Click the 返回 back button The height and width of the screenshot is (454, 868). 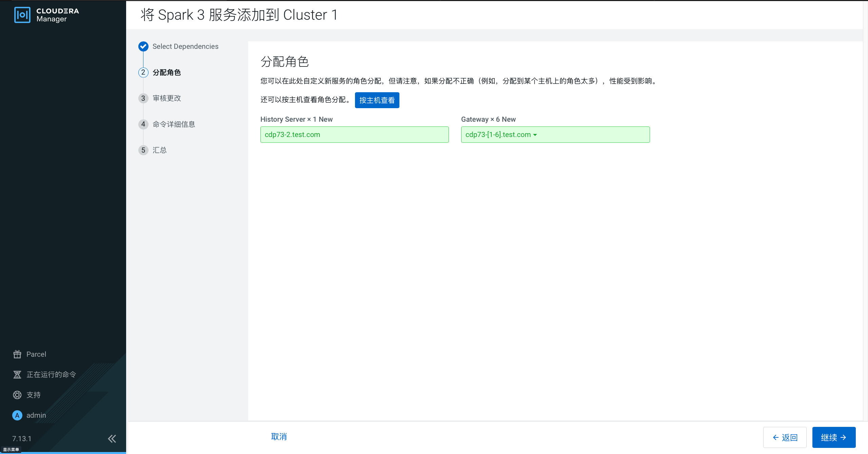785,437
